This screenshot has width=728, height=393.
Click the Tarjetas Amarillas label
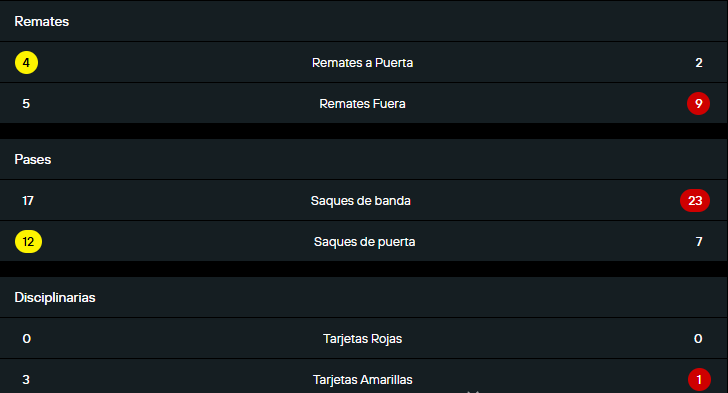coord(363,380)
